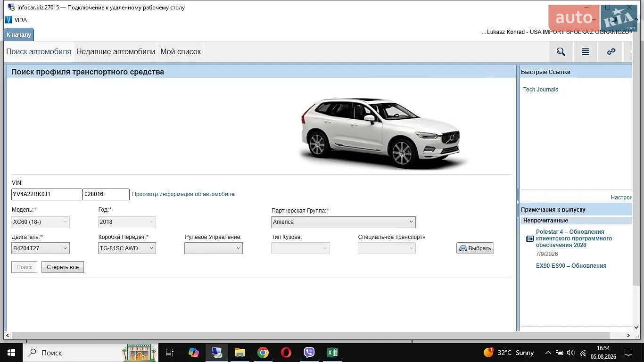Open the magnifier search icon in toolbar
The height and width of the screenshot is (362, 644).
(x=561, y=52)
